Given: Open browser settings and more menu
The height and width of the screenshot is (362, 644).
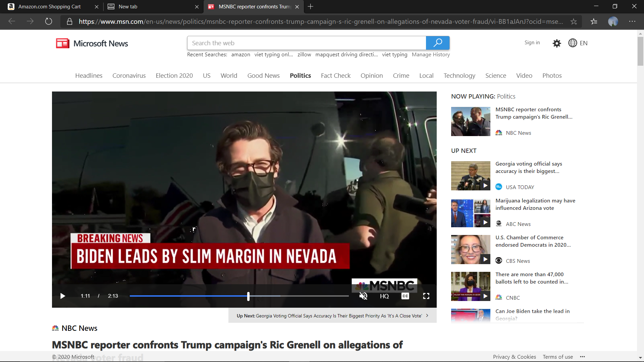Looking at the screenshot, I should point(632,21).
